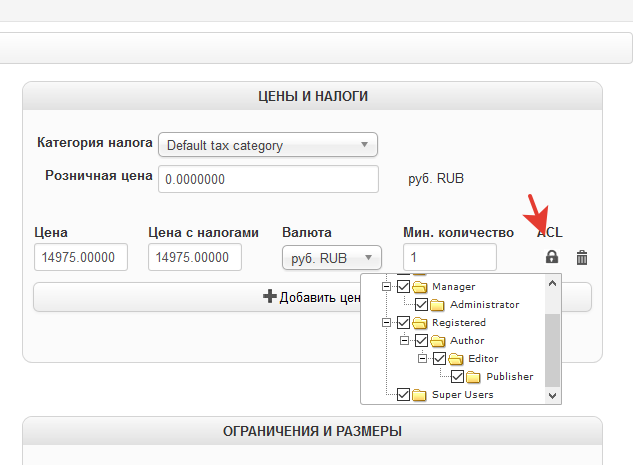633x465 pixels.
Task: Click the Publisher folder icon
Action: pos(473,377)
